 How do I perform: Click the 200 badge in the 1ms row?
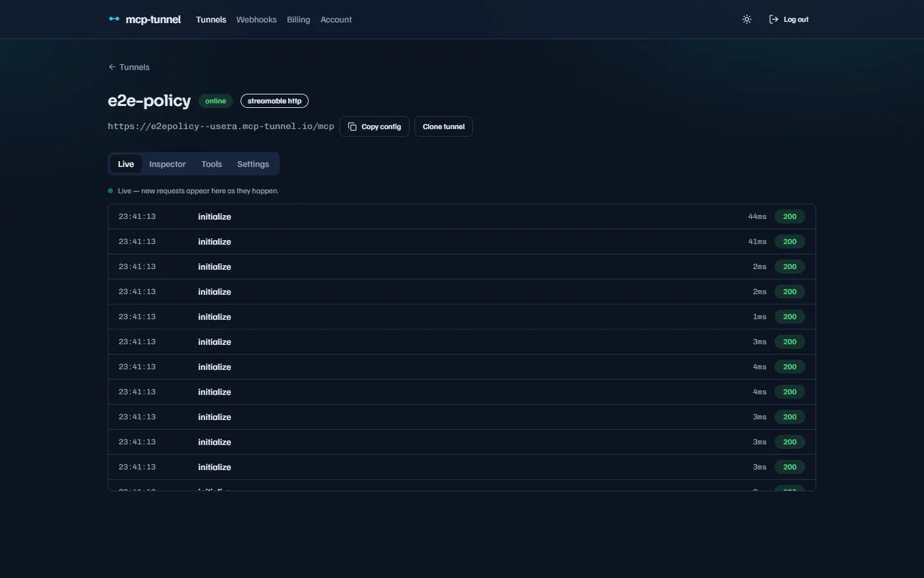(x=790, y=317)
